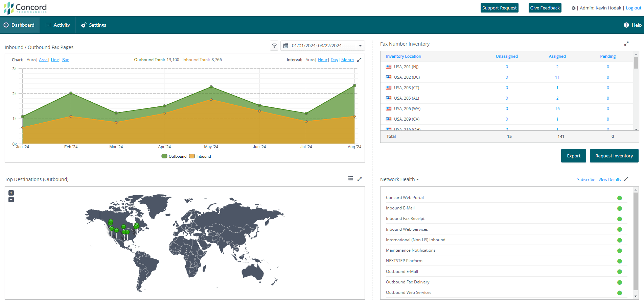Sort by Inventory Location column
Screen dimensions: 644x303
click(x=403, y=56)
